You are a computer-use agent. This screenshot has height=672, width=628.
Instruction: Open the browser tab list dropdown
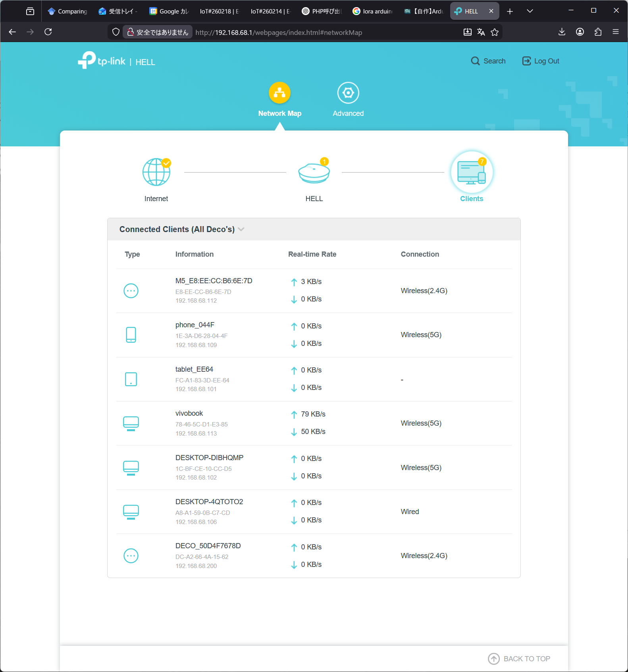530,11
